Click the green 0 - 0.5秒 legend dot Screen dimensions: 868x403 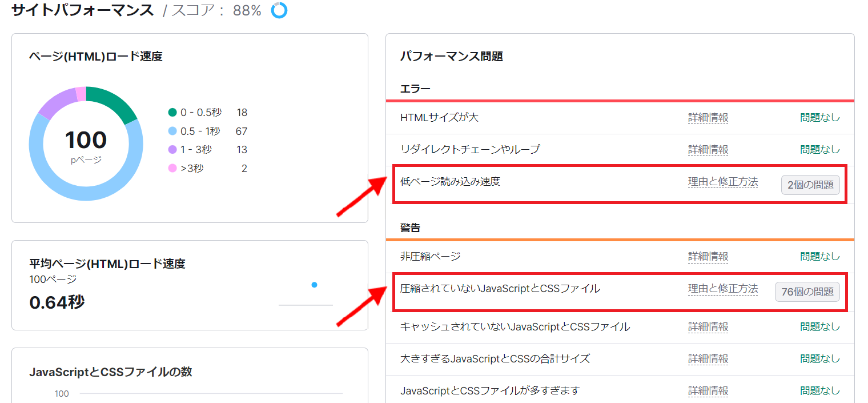172,113
